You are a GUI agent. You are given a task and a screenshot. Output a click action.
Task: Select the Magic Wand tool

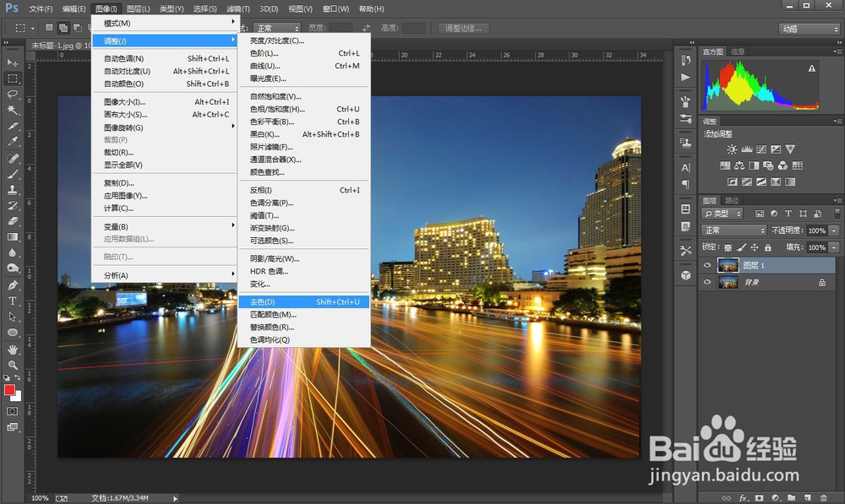(x=13, y=110)
